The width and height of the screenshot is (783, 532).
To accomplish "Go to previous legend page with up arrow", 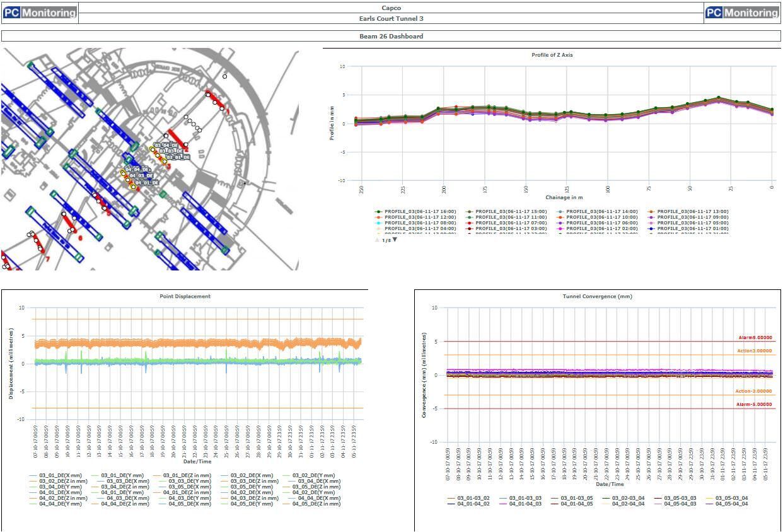I will click(x=377, y=240).
